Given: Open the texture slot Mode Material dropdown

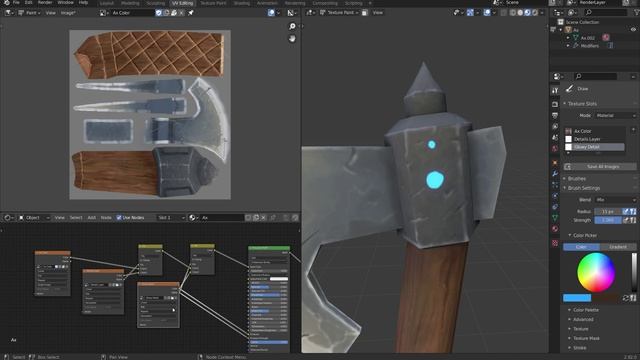Looking at the screenshot, I should (615, 116).
